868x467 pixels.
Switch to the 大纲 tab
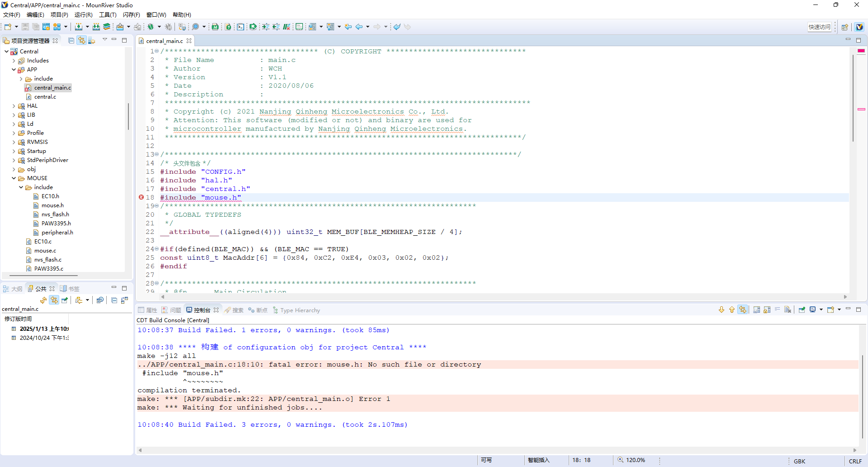coord(13,289)
